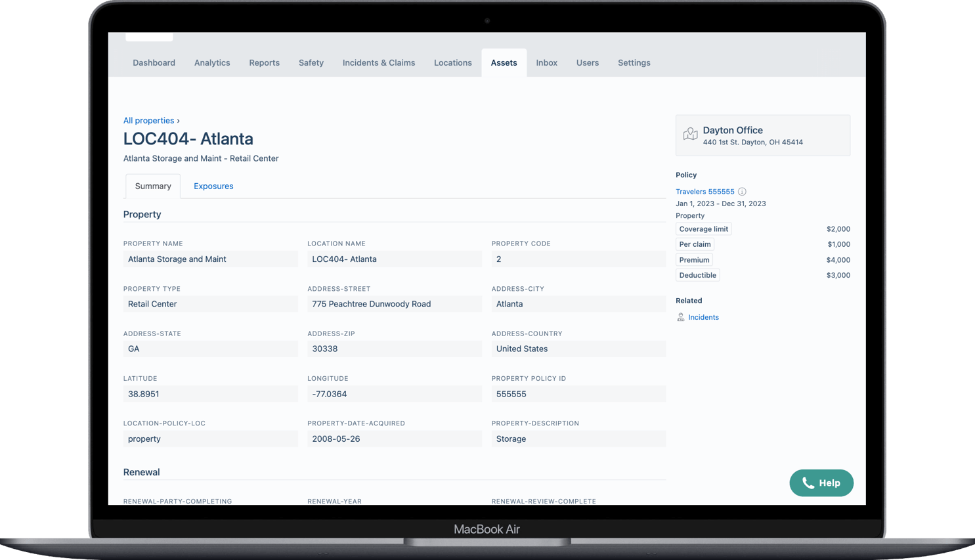Viewport: 975px width, 560px height.
Task: Click the Property-Date-Acquired field
Action: (394, 439)
